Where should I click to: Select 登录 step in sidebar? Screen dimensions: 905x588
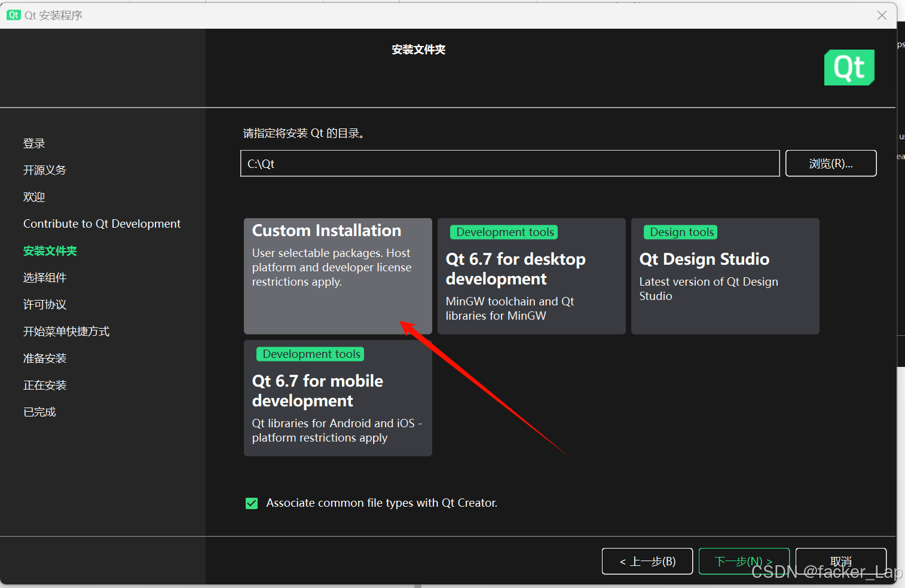tap(34, 143)
